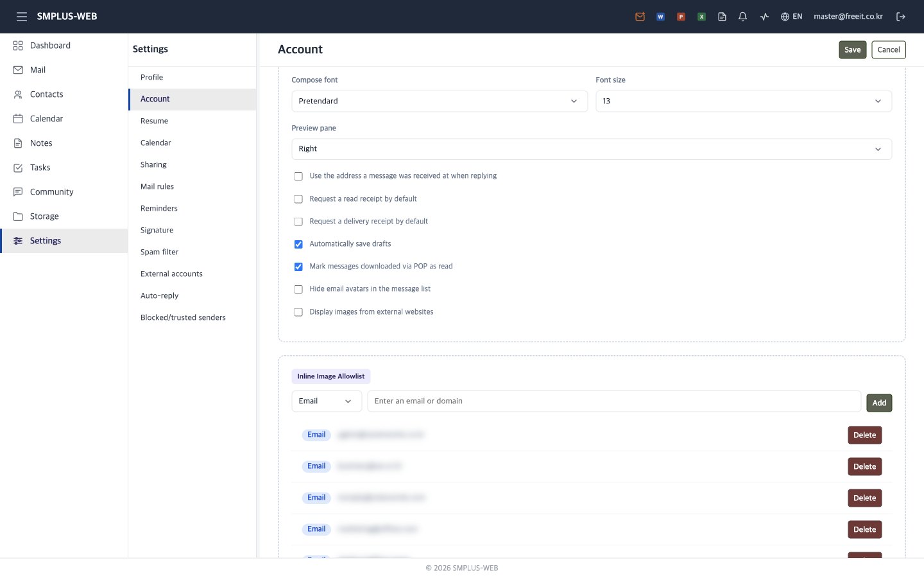Click the Inline Image Allowlist tag
The height and width of the screenshot is (578, 924).
[331, 376]
